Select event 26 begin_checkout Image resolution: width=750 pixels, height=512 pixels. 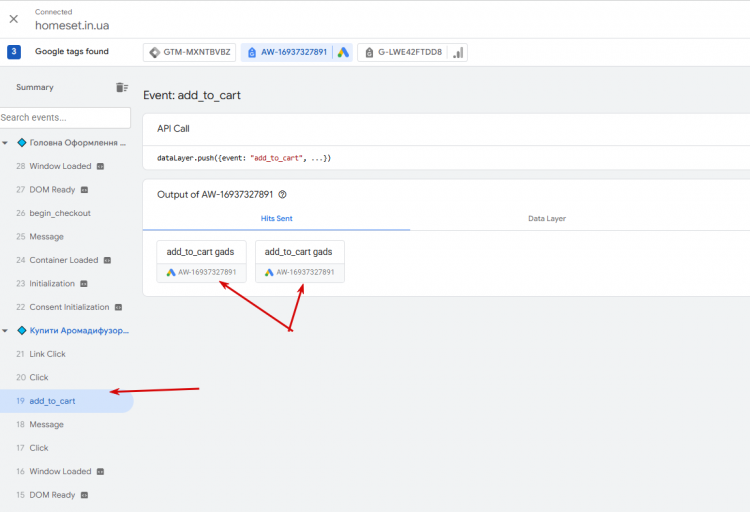[x=60, y=213]
